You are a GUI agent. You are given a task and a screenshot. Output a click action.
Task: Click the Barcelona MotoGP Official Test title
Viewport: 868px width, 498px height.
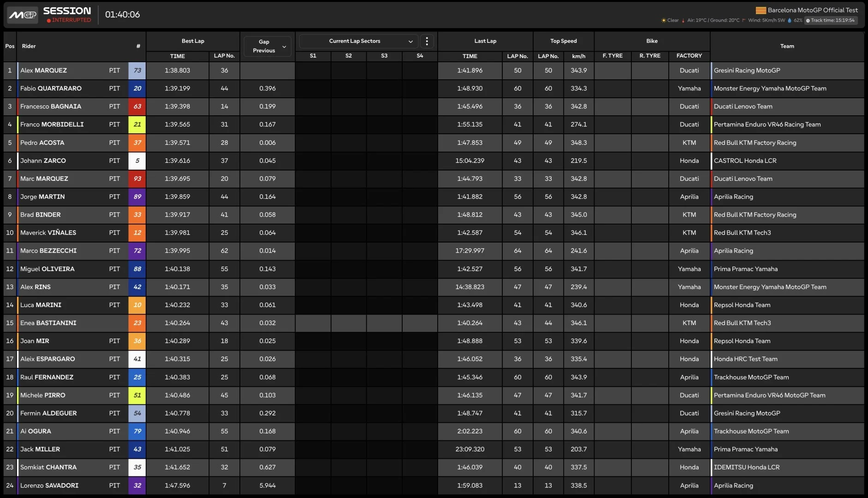coord(813,10)
